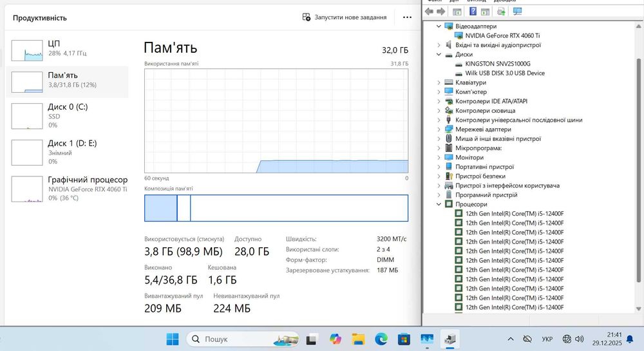Expand Миша й інші вказівні пристрої category
Screen dimensions: 644x351
click(439, 138)
